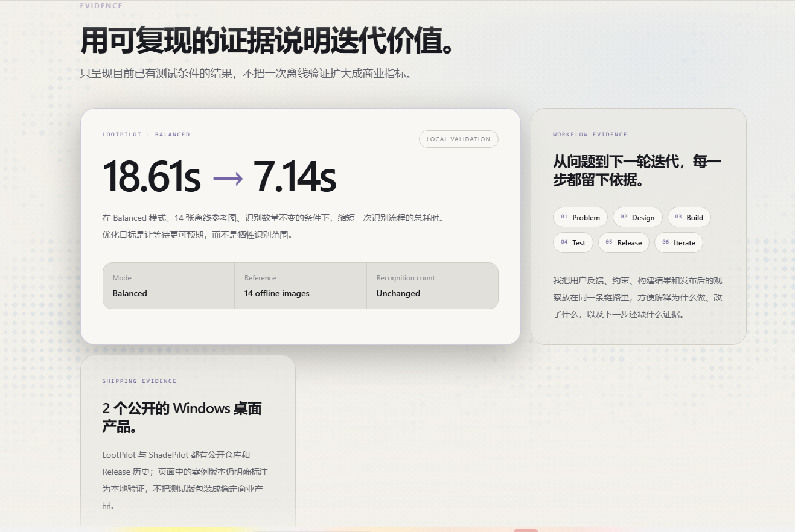Select the 03 Build step chip
Viewport: 795px width, 532px height.
click(x=689, y=217)
